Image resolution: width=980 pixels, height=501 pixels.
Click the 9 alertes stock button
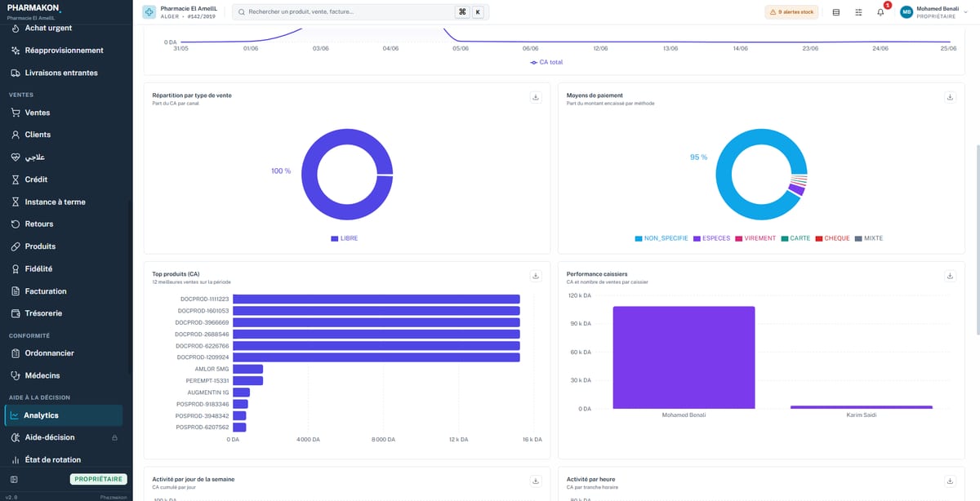[791, 12]
